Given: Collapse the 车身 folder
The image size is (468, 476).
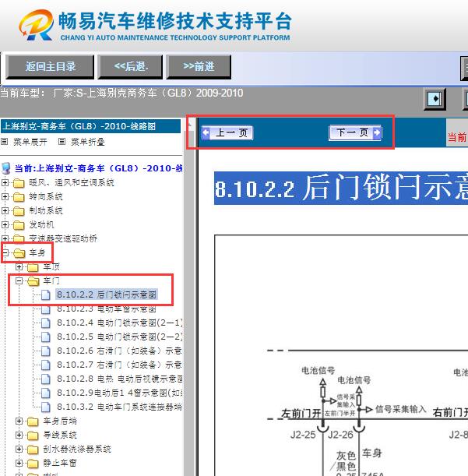Looking at the screenshot, I should [x=5, y=252].
